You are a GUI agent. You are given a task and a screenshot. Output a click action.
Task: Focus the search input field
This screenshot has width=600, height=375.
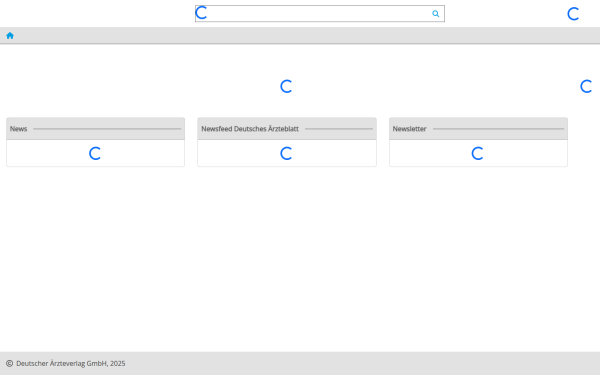point(320,14)
